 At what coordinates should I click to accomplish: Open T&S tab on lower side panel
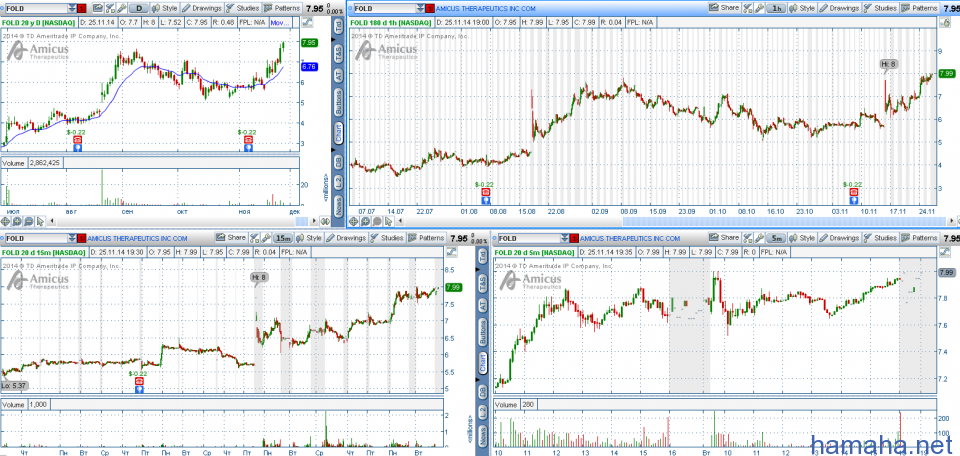point(483,282)
